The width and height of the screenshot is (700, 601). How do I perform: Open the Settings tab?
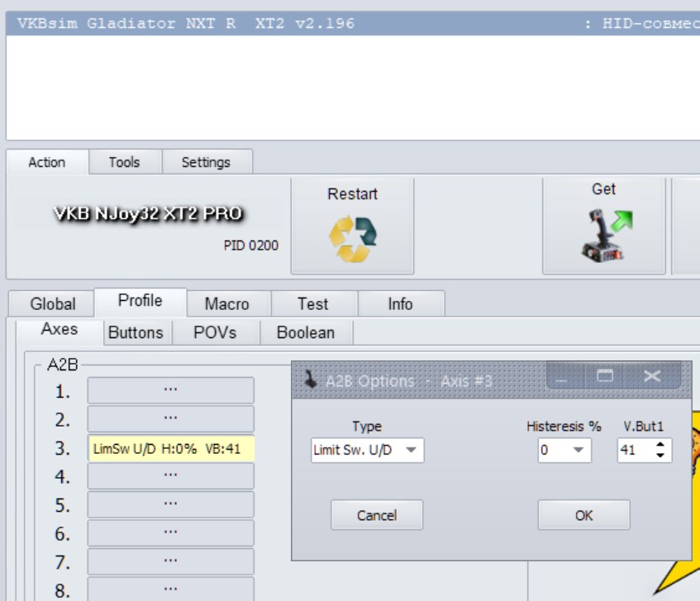[x=206, y=162]
